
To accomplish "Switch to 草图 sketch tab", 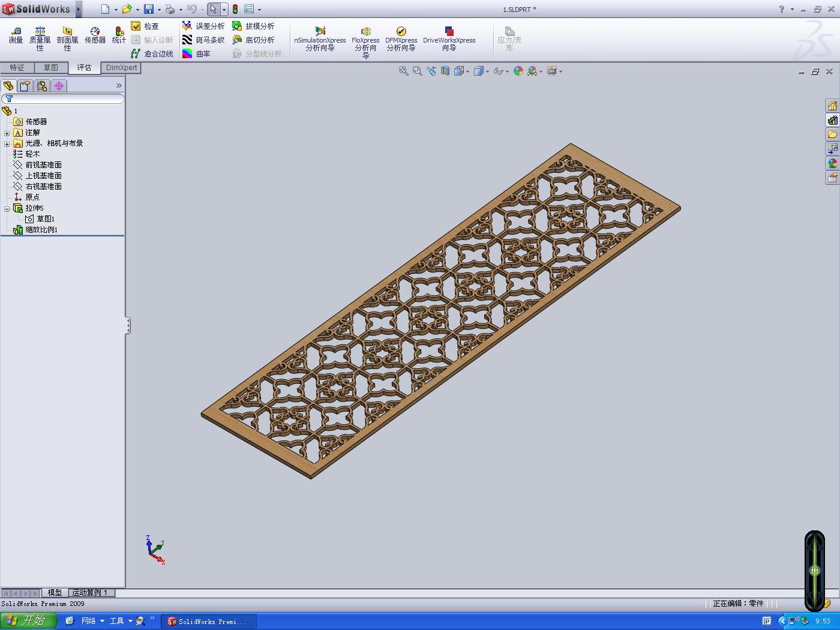I will [50, 68].
